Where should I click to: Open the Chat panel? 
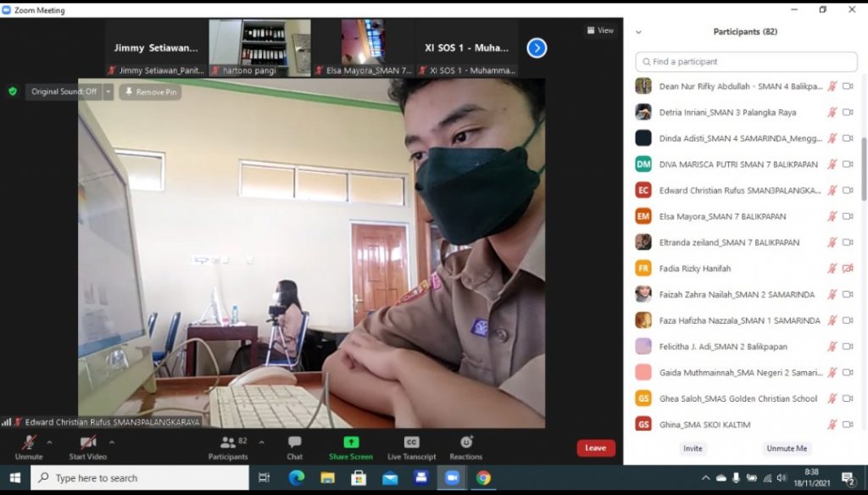[x=294, y=448]
